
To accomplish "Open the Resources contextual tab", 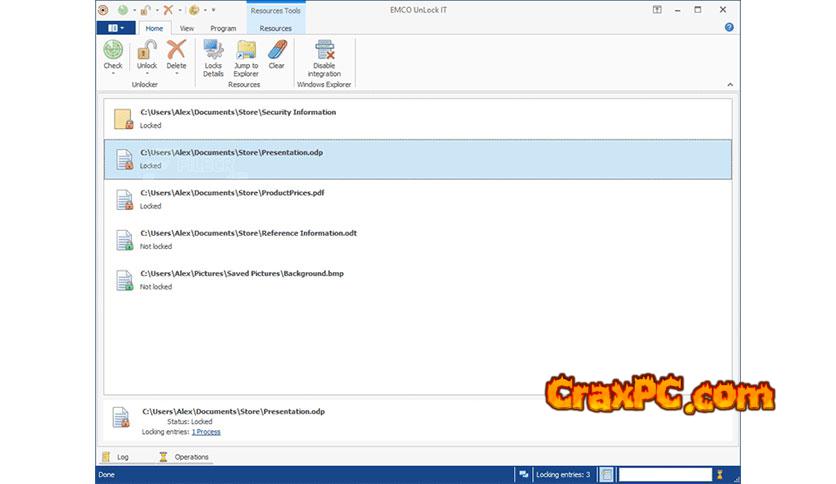I will point(275,28).
